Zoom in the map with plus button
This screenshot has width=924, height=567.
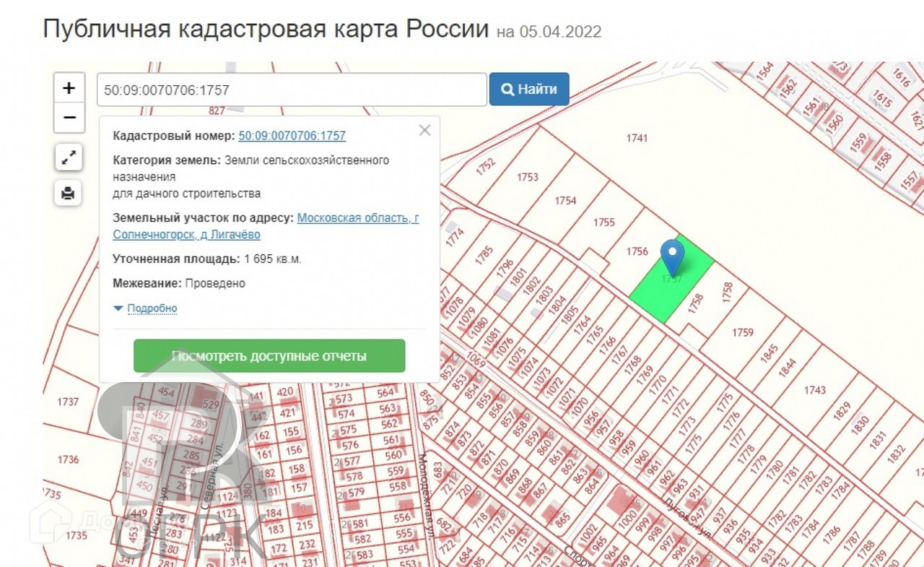(69, 88)
